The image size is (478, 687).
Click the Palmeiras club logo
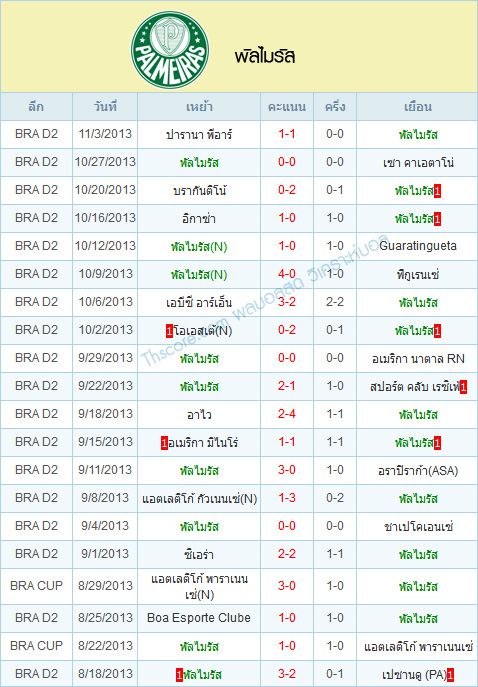point(170,50)
